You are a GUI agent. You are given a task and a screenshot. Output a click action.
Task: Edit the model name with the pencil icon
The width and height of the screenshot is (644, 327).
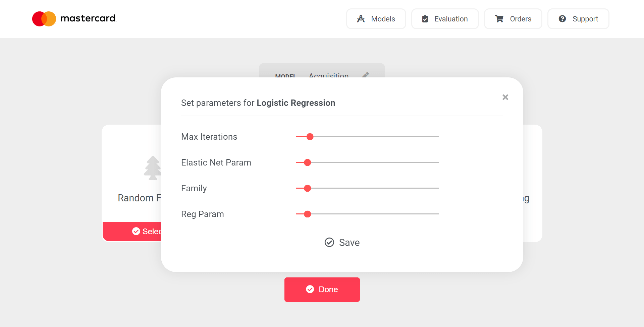click(366, 75)
